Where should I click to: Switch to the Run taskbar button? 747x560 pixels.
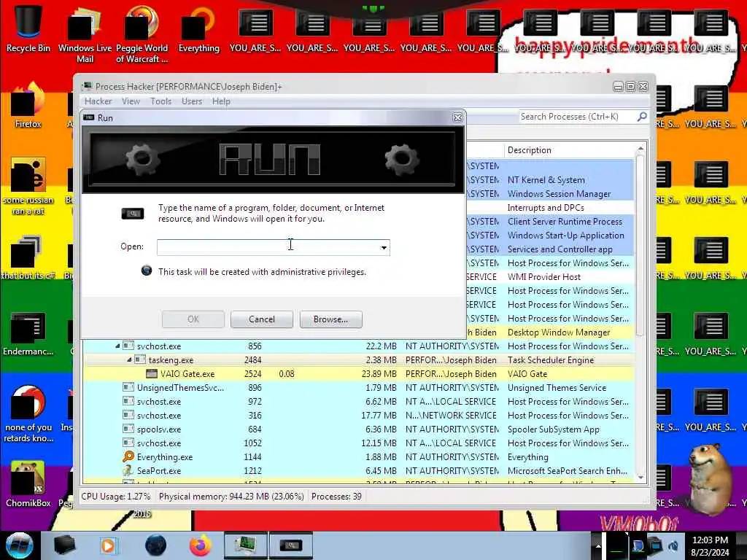(291, 545)
